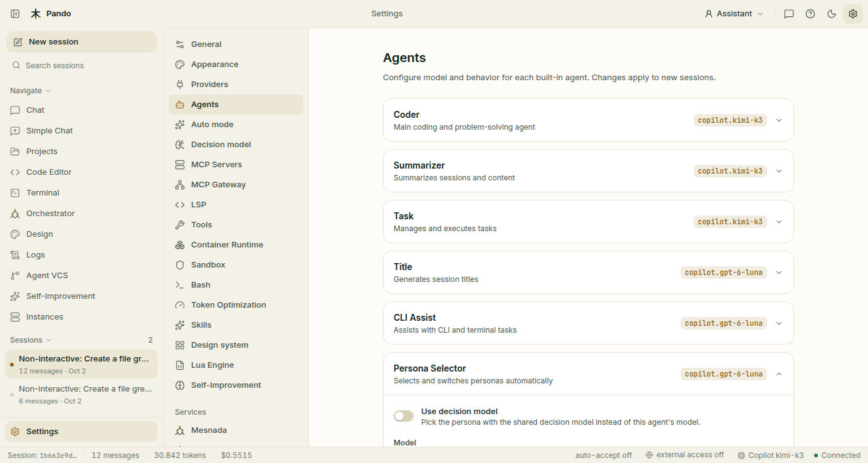Open the help question mark icon
868x463 pixels.
tap(810, 14)
